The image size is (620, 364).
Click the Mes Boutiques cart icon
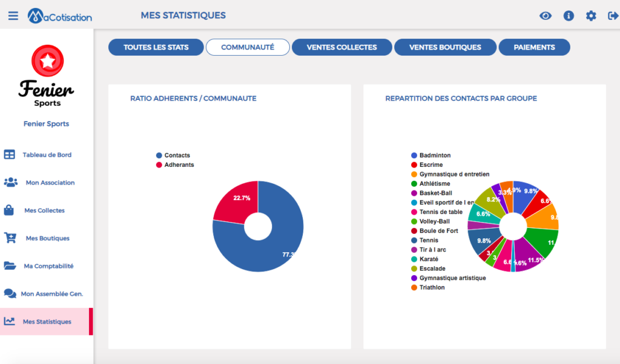tap(10, 238)
